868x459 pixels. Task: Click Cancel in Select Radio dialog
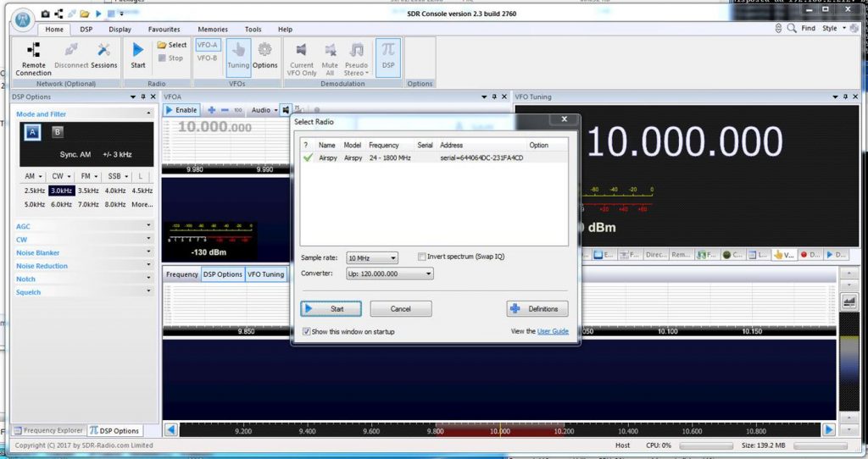click(401, 308)
